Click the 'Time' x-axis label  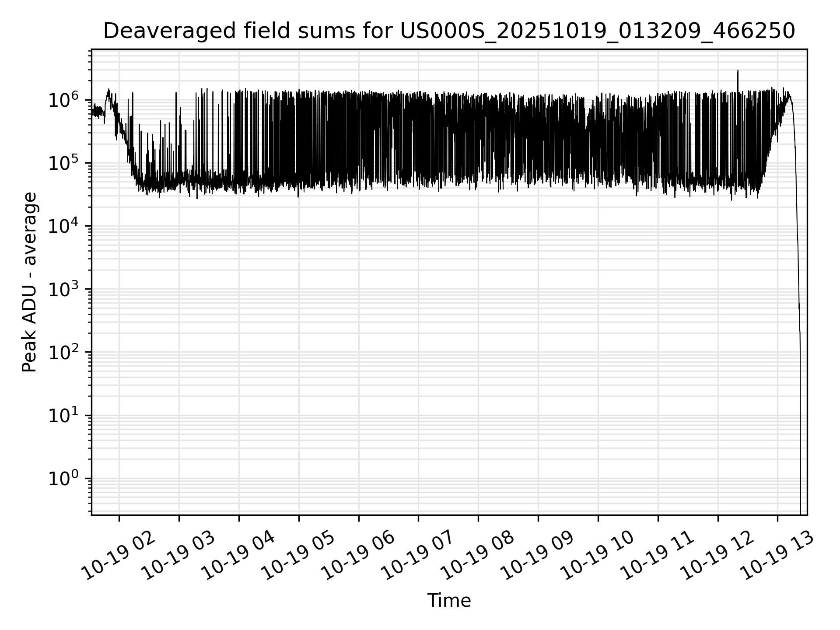(x=449, y=601)
